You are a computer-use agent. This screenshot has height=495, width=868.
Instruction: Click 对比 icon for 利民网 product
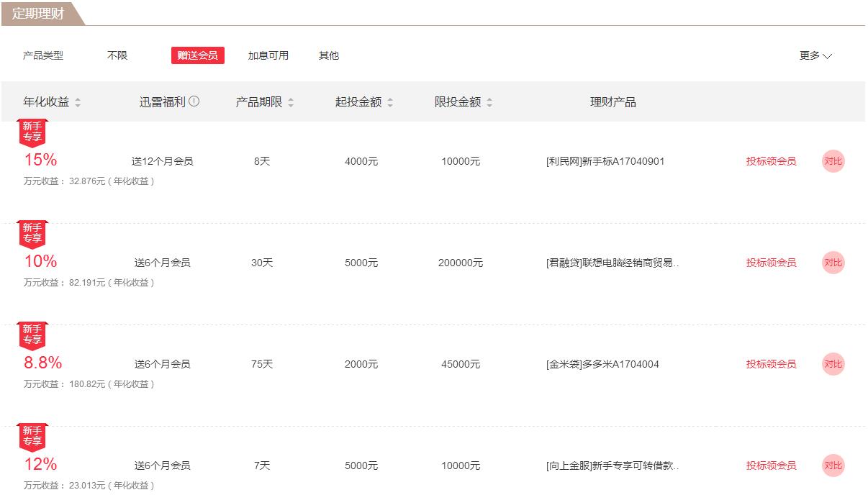coord(833,161)
